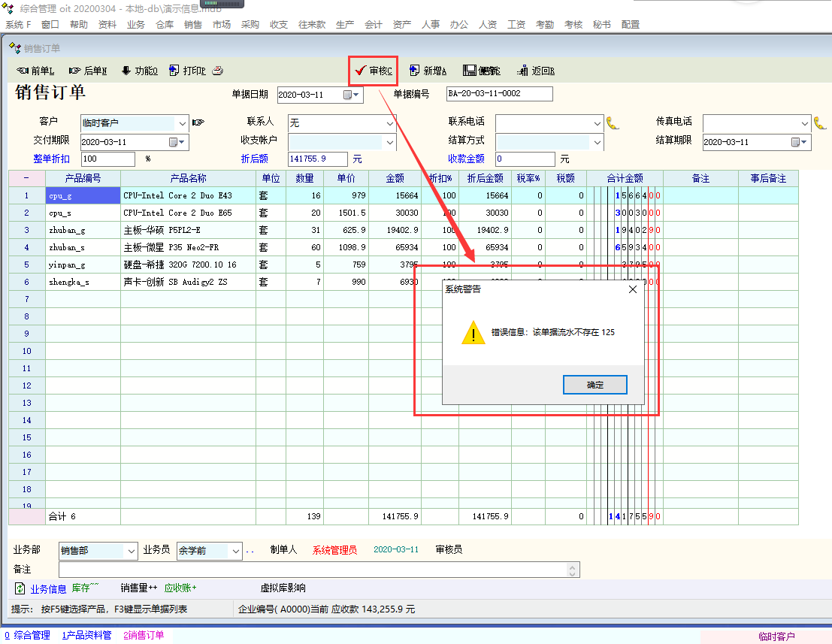Open the 功能 function toolbar item
This screenshot has height=644, width=832.
(139, 71)
